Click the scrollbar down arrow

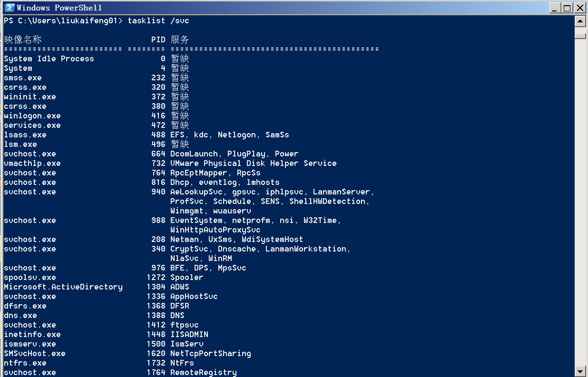[x=580, y=371]
